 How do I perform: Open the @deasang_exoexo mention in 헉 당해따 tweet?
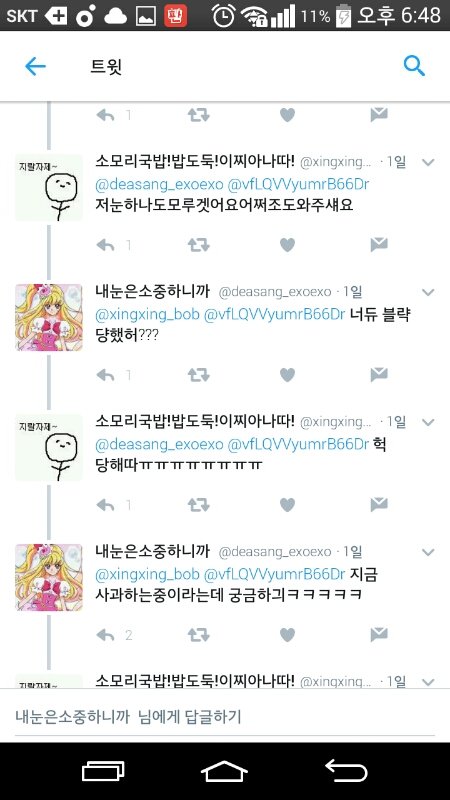(x=159, y=445)
